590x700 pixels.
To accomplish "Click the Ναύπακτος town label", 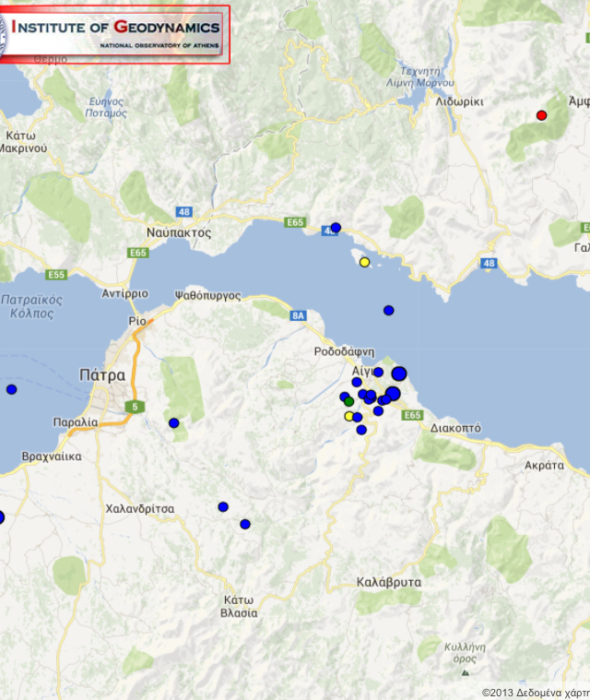I will click(x=179, y=232).
